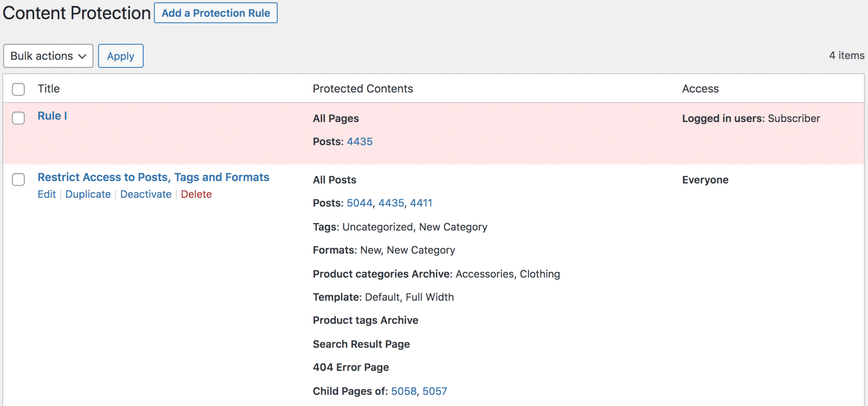Click the 'All Posts' text
Screen dimensions: 868x406
[335, 180]
